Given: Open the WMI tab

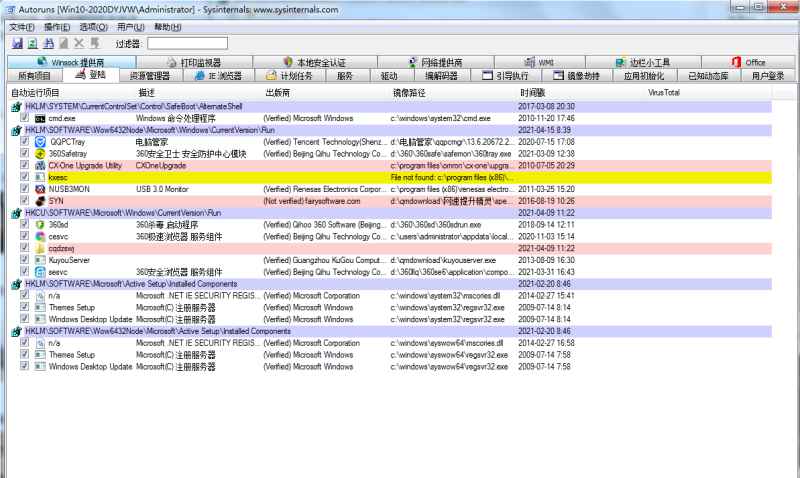Looking at the screenshot, I should (540, 62).
